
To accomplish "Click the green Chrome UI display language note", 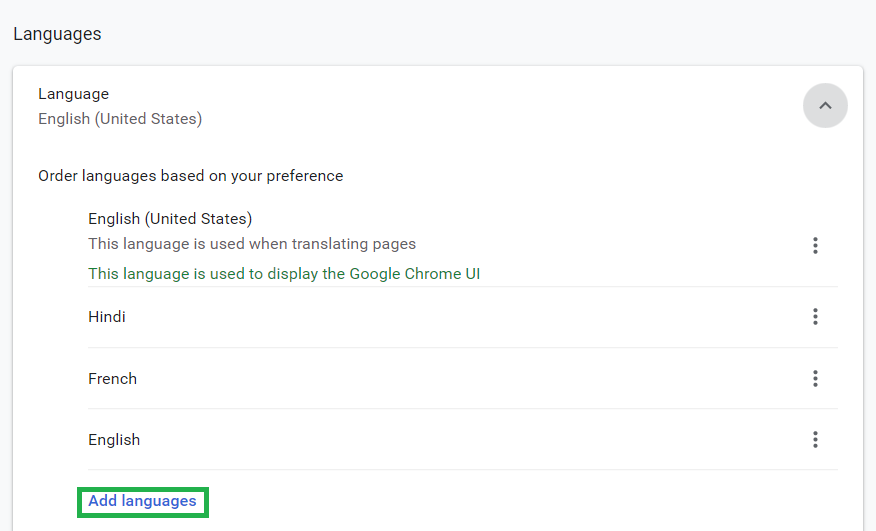I will point(284,274).
